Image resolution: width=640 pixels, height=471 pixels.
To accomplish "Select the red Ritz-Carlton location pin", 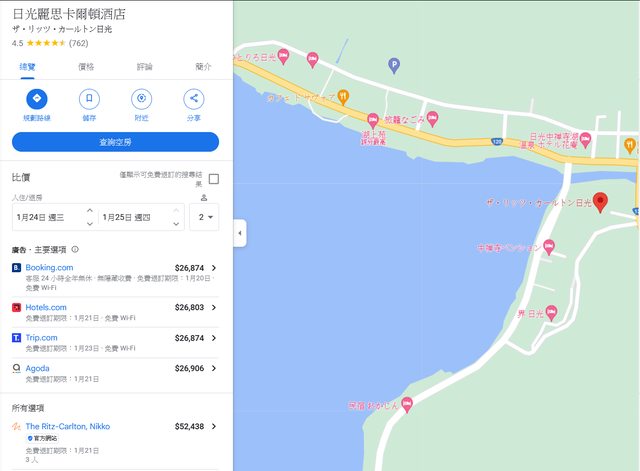I will (x=600, y=201).
